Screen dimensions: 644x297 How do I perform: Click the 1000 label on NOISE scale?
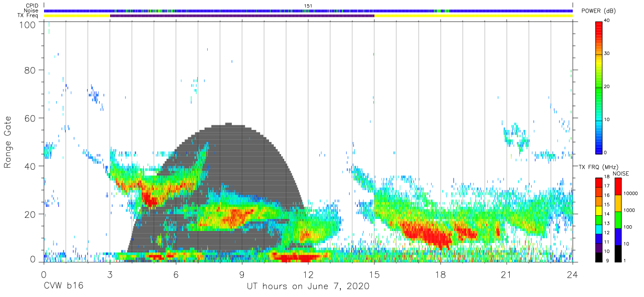pyautogui.click(x=630, y=210)
